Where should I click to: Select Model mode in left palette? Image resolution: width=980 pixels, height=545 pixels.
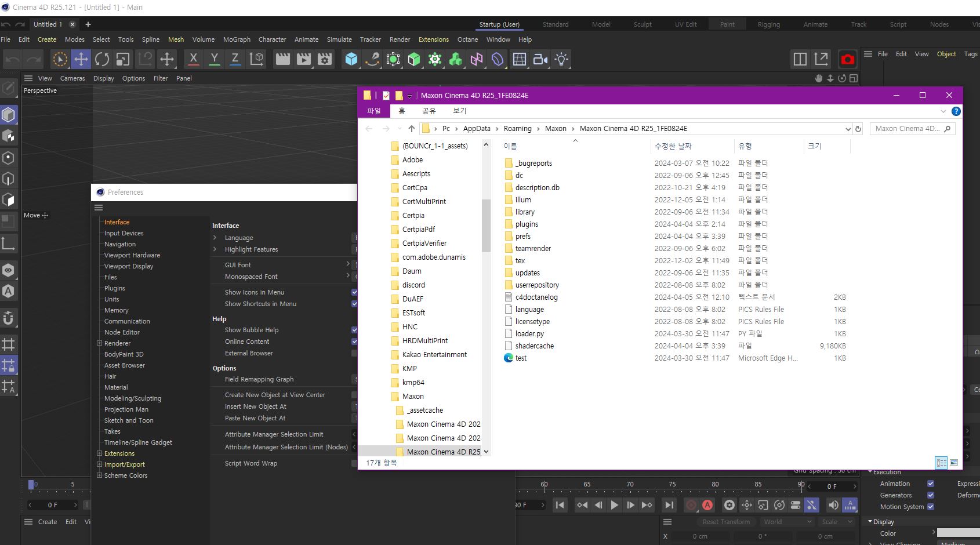(9, 115)
